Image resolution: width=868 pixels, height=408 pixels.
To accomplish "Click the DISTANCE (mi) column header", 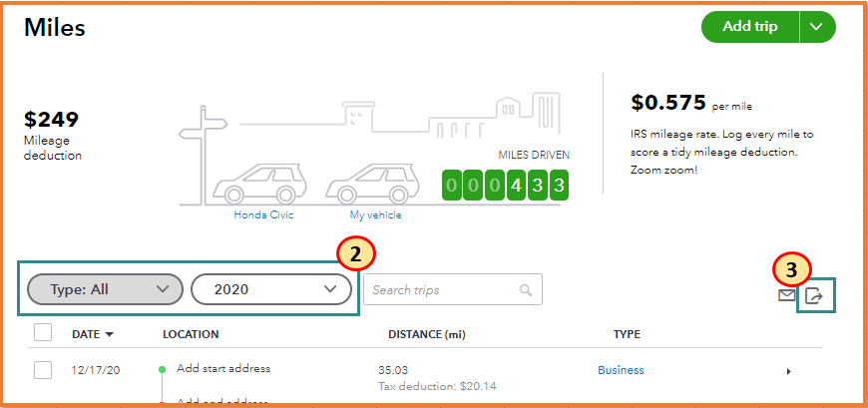I will coord(426,334).
